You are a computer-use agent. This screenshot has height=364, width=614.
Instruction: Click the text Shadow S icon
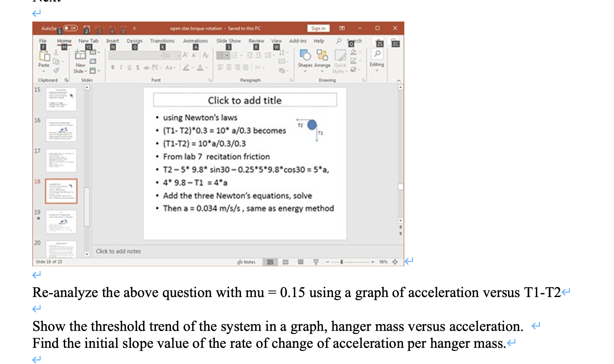tap(138, 67)
